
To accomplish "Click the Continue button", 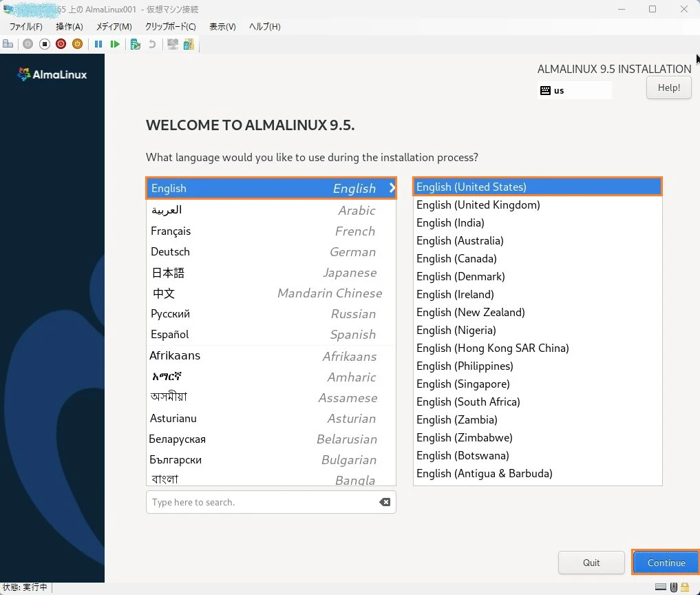I will 666,563.
